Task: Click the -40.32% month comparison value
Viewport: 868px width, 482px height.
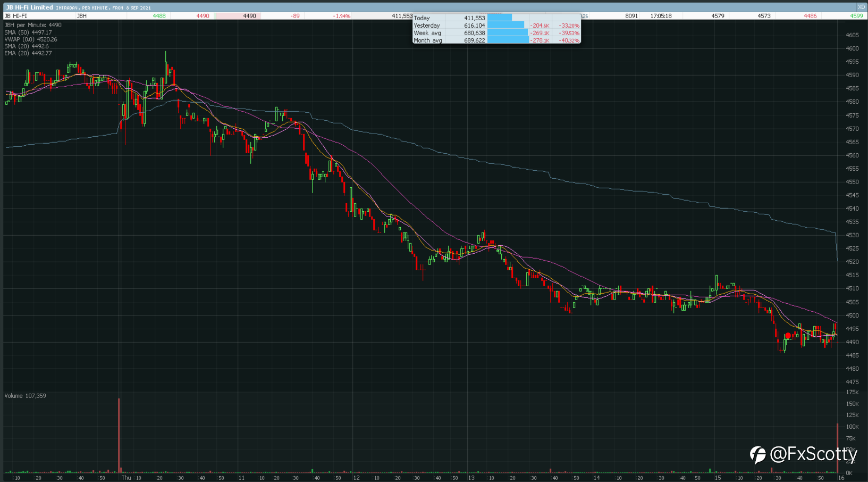Action: (569, 40)
